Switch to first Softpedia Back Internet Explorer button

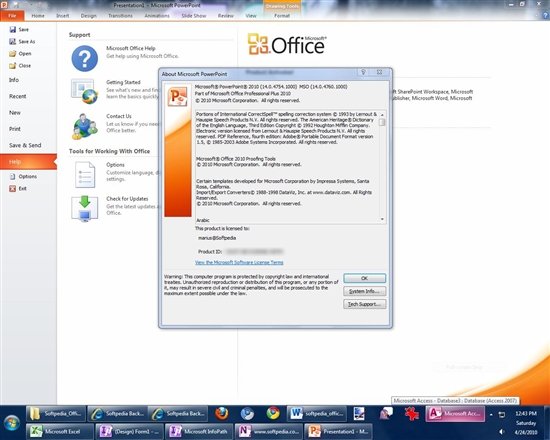pyautogui.click(x=117, y=413)
